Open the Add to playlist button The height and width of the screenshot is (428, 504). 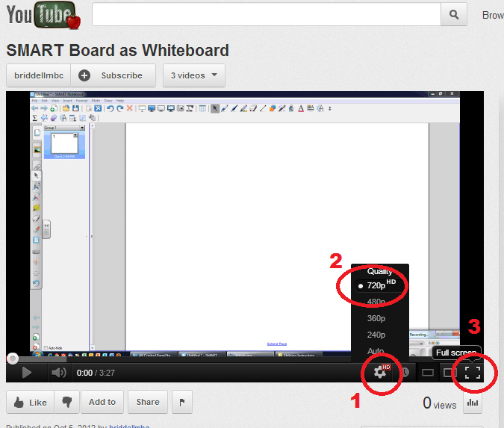pyautogui.click(x=102, y=402)
